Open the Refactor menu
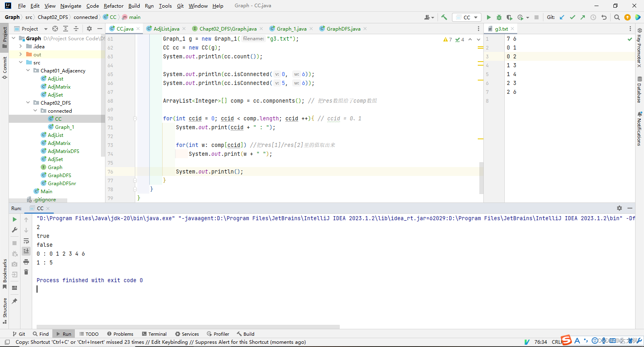The width and height of the screenshot is (644, 347). [114, 6]
